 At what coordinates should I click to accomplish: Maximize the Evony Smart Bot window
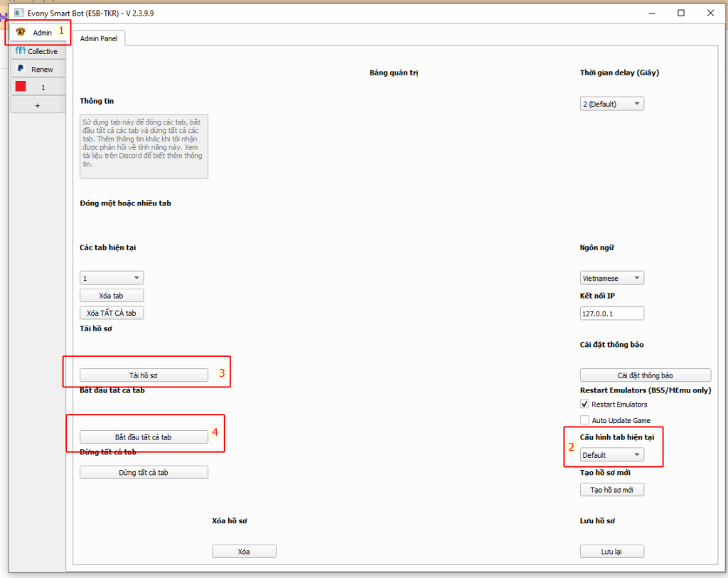pyautogui.click(x=681, y=13)
